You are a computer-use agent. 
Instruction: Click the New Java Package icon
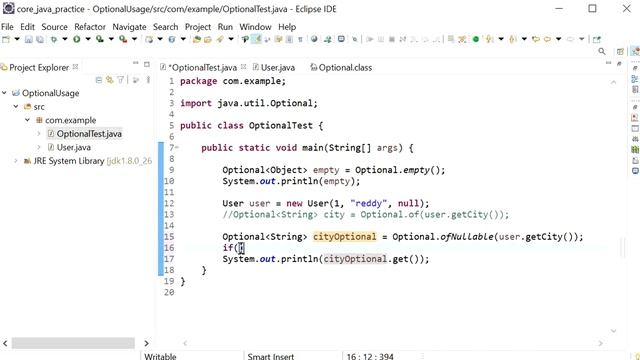[x=149, y=39]
